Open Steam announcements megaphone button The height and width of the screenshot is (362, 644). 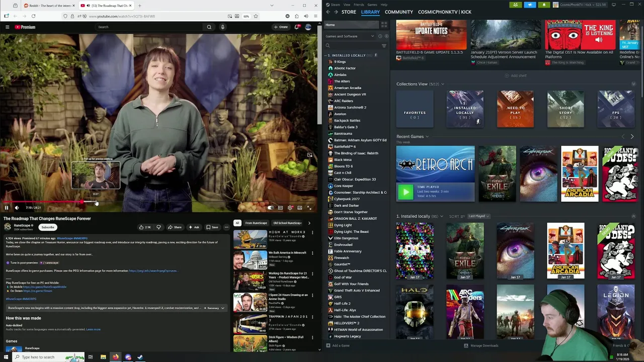(530, 5)
